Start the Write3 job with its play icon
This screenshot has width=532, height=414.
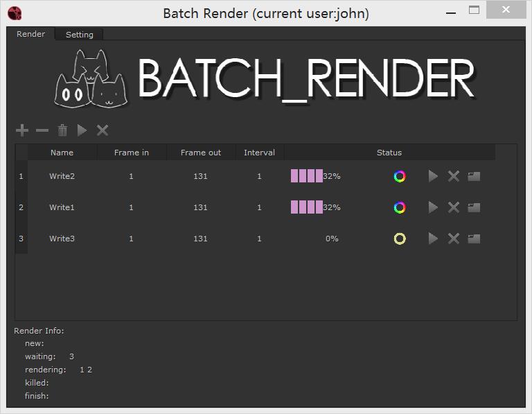(433, 239)
